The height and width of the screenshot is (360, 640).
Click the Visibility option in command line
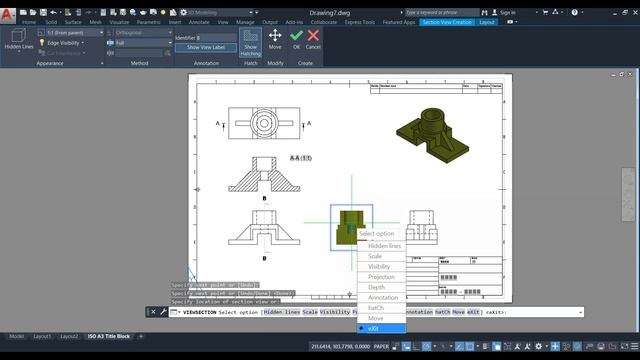(335, 312)
